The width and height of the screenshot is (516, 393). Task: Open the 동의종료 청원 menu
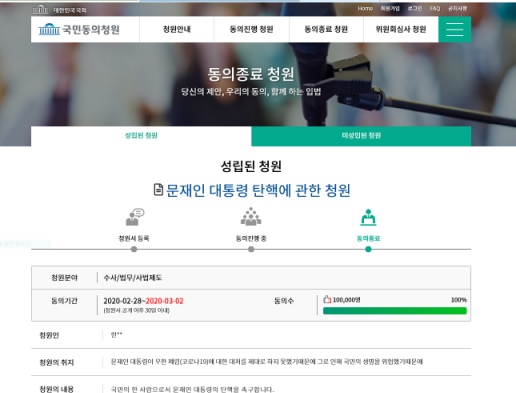326,29
